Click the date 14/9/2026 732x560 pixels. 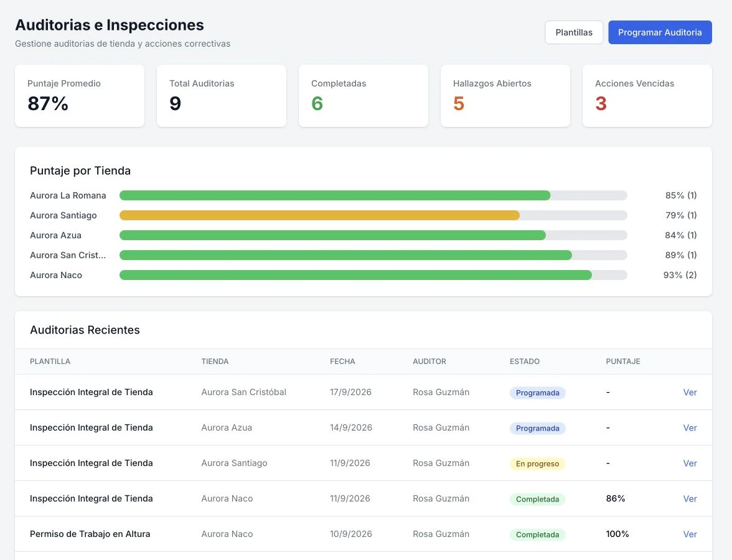point(351,428)
